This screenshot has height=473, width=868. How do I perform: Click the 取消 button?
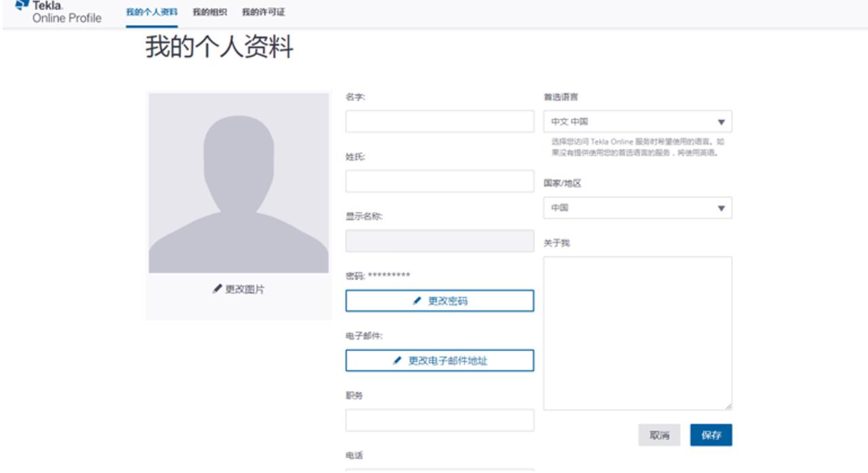[x=658, y=435]
